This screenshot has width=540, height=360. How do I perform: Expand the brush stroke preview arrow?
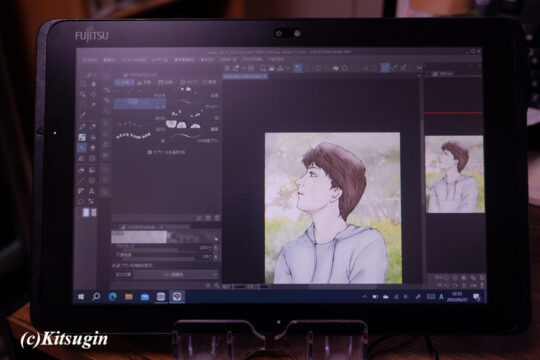[216, 238]
